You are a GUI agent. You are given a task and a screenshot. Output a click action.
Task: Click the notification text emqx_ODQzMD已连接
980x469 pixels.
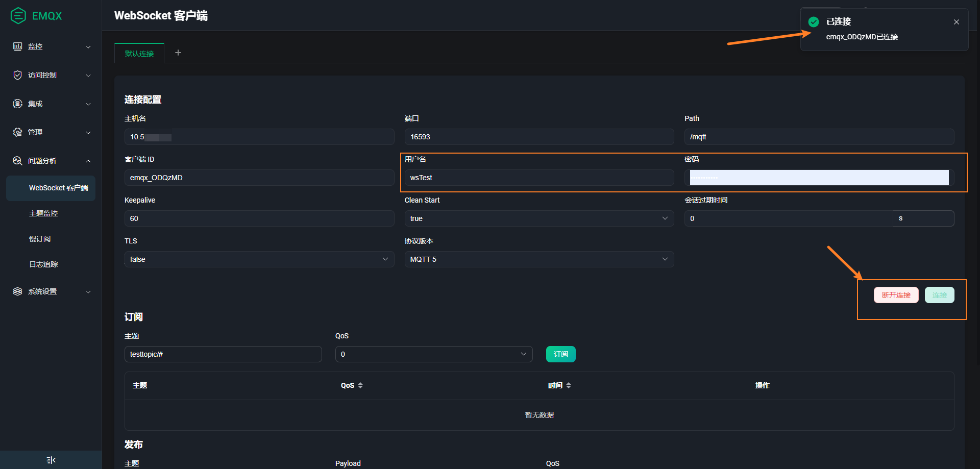pos(862,37)
